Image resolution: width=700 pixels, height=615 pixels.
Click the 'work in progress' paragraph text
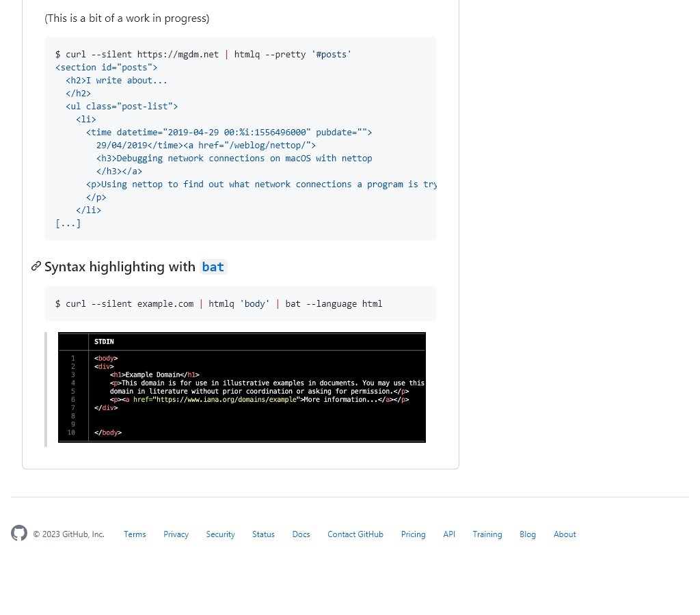pos(127,18)
